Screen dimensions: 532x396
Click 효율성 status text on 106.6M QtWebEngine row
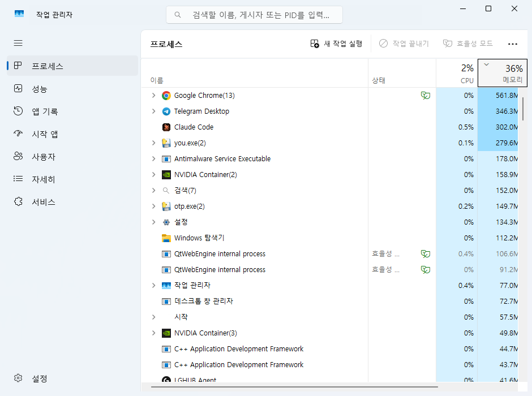385,253
